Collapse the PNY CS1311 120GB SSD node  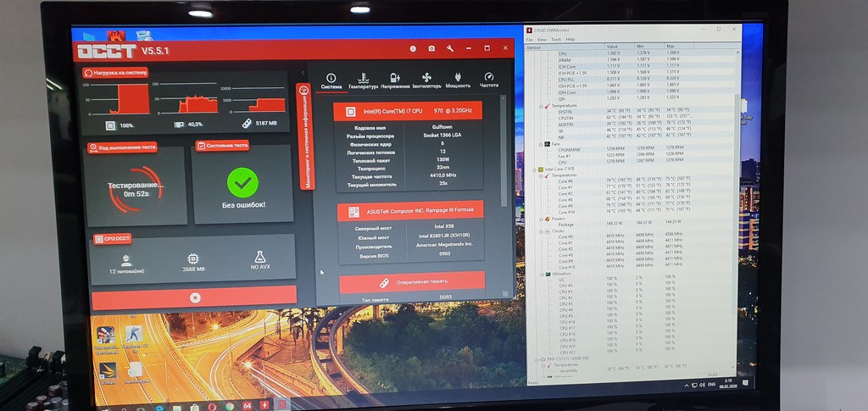536,359
